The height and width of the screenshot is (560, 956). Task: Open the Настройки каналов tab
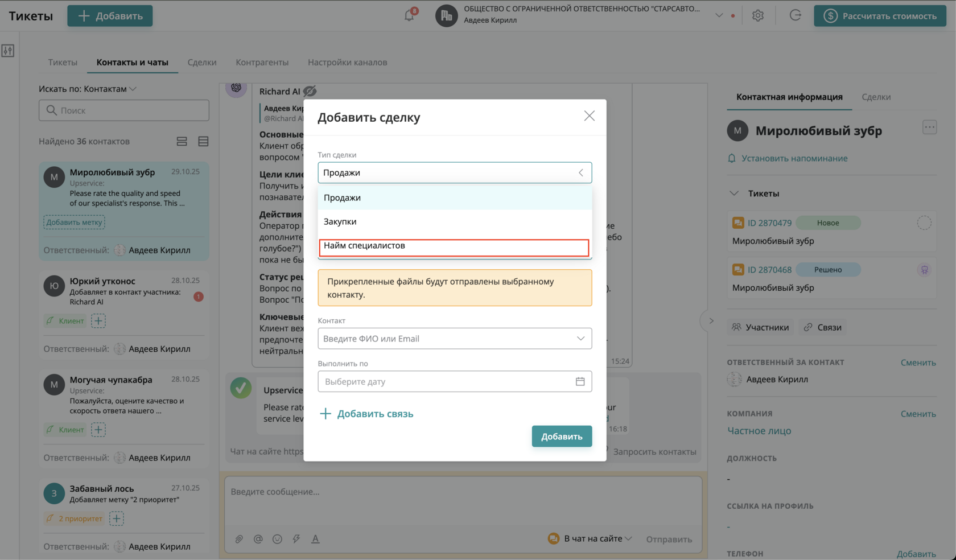347,63
